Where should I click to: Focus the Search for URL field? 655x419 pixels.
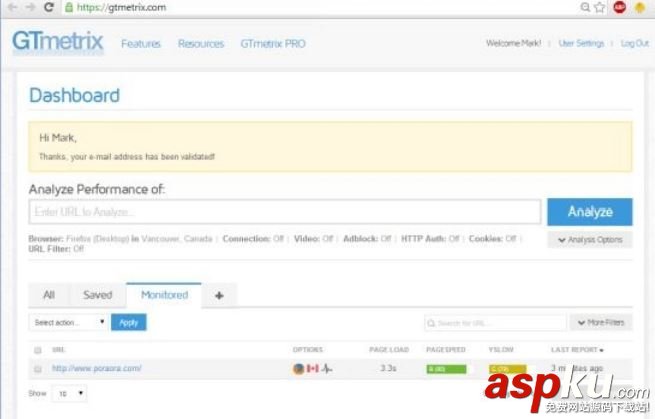pos(495,323)
